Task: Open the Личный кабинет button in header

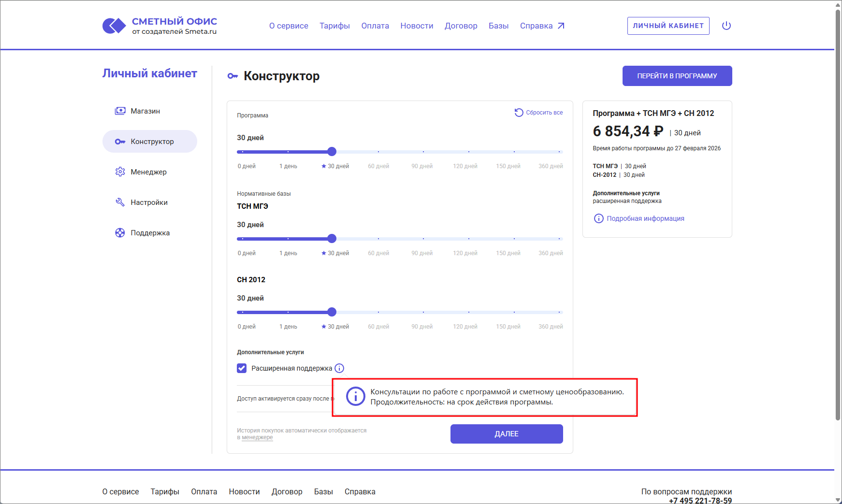Action: coord(668,26)
